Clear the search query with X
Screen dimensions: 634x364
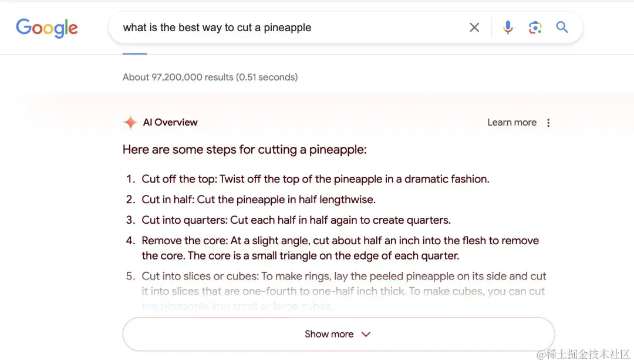(x=474, y=28)
